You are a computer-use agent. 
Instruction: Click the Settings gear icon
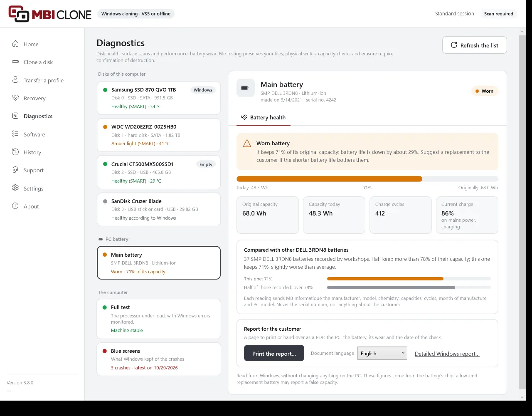tap(15, 188)
